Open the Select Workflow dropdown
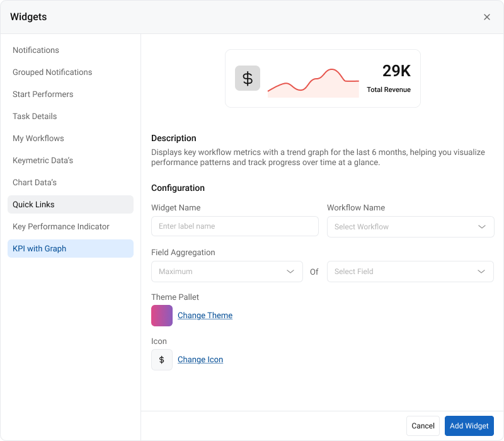This screenshot has height=441, width=504. 410,227
